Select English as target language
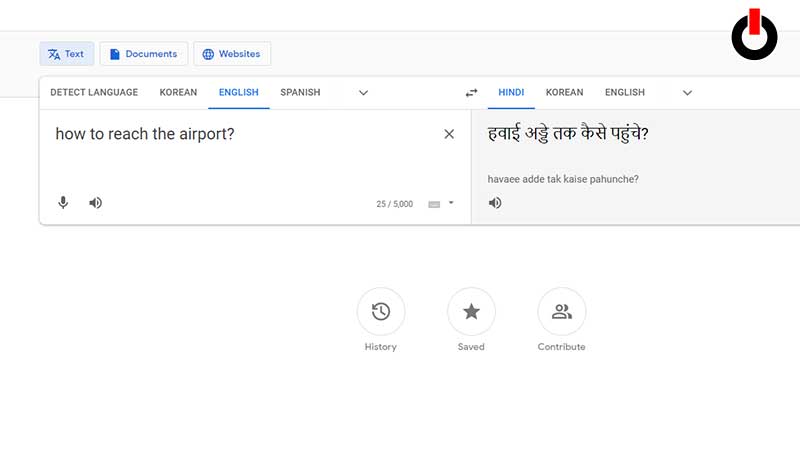This screenshot has width=800, height=450. [625, 92]
